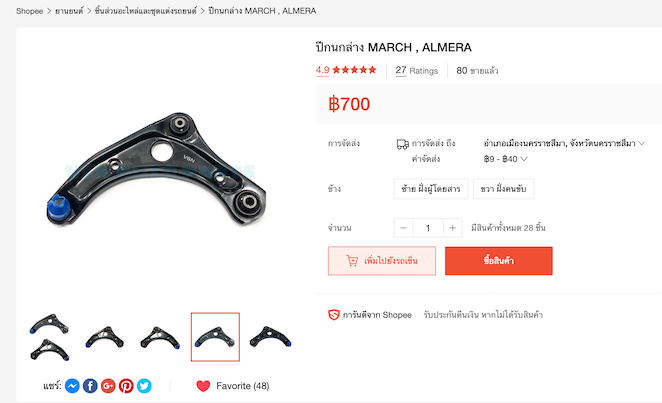Click the Favorite heart icon
The image size is (662, 403).
(203, 386)
